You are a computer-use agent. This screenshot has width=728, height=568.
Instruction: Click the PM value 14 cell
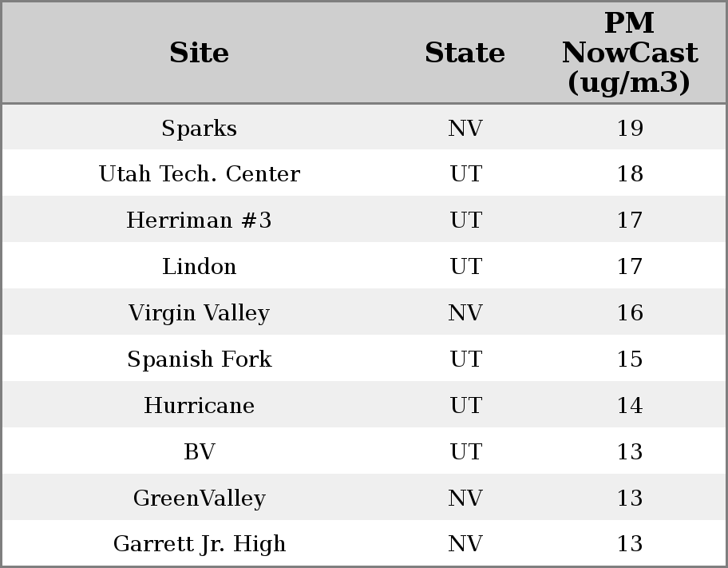[629, 406]
